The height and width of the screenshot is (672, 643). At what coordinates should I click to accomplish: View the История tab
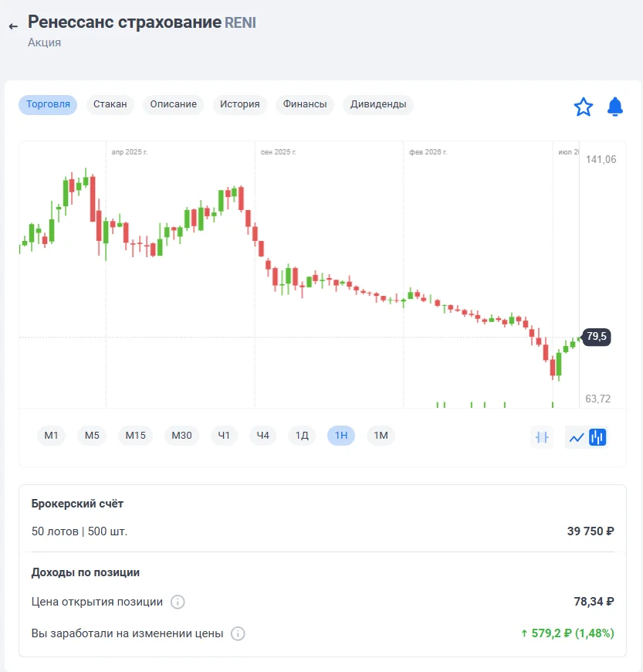[x=240, y=104]
